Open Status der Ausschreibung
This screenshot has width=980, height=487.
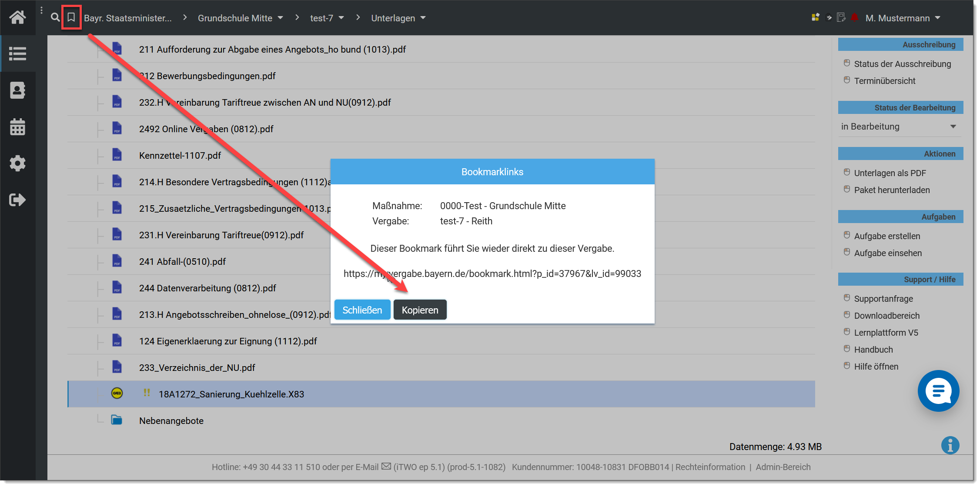tap(902, 64)
